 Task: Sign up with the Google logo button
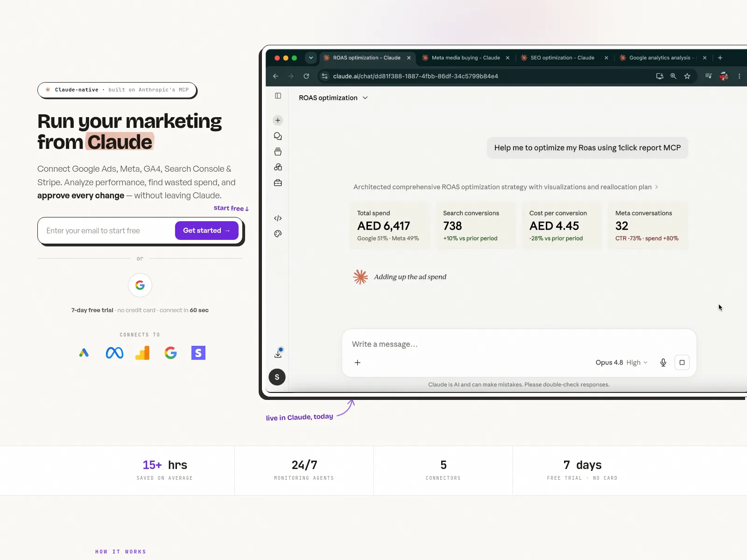140,285
